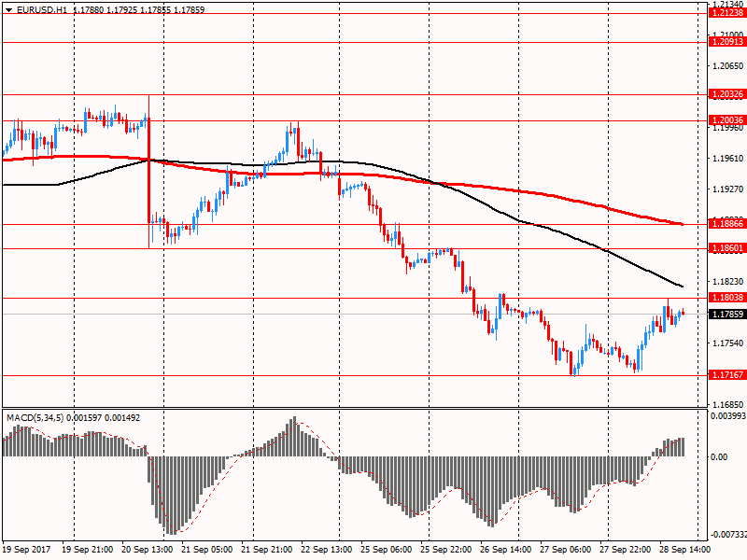Open the chart dropdown triangle beside EURUSD.H1
747x560 pixels.
pos(8,9)
